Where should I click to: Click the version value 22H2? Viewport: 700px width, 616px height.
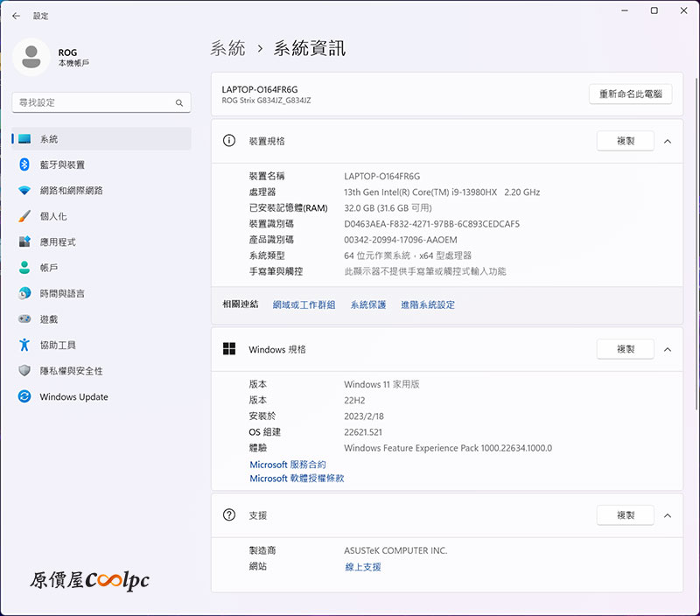pyautogui.click(x=354, y=401)
